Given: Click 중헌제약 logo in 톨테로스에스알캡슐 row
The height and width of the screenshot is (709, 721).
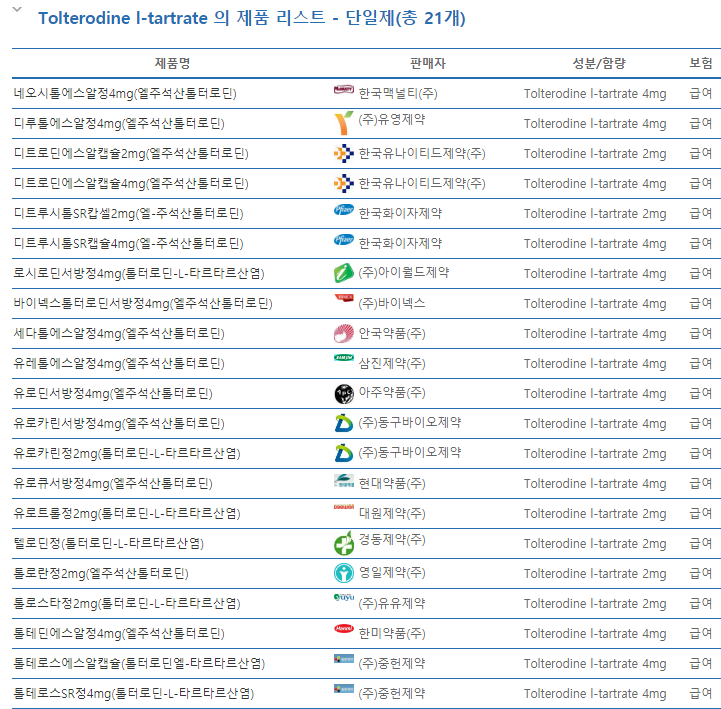Looking at the screenshot, I should (x=343, y=659).
